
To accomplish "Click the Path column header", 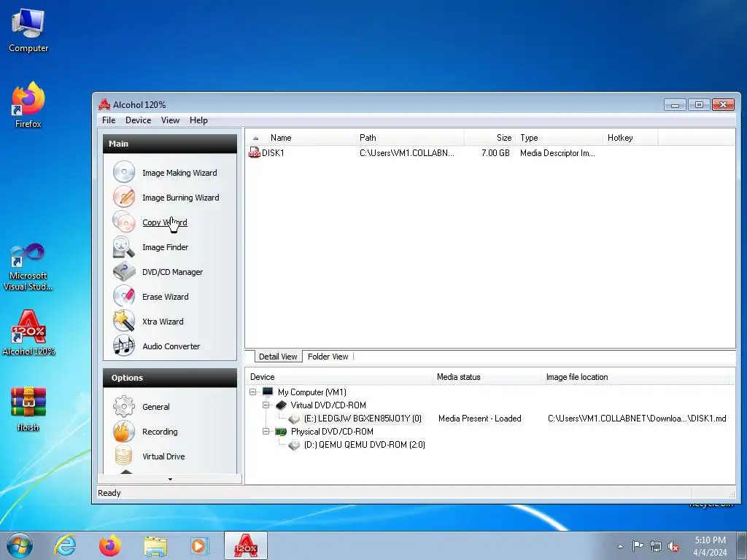I will (409, 138).
